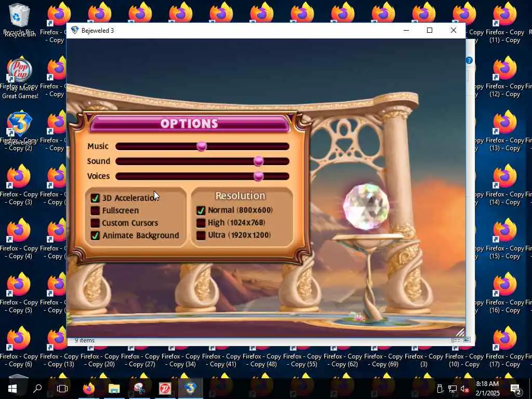Open Task View from the taskbar
The image size is (532, 399).
[62, 388]
